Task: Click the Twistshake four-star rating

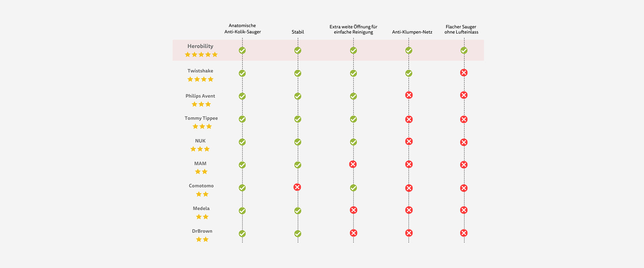Action: pyautogui.click(x=200, y=79)
